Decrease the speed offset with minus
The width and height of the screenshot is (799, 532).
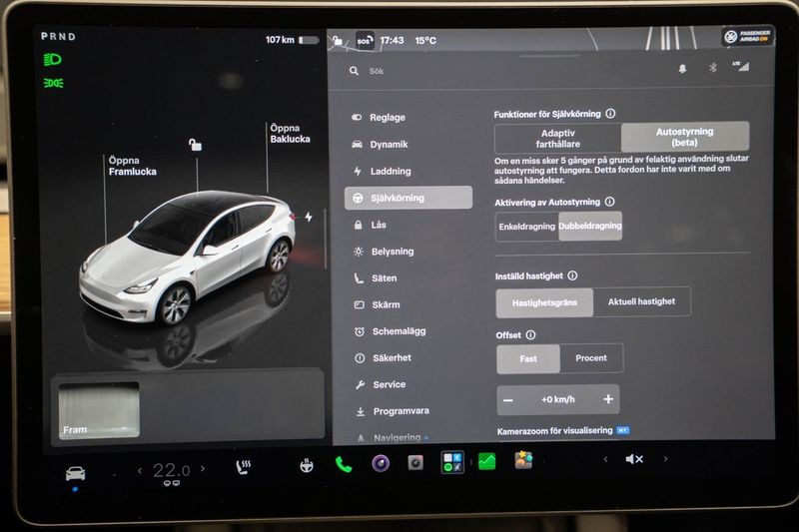508,400
